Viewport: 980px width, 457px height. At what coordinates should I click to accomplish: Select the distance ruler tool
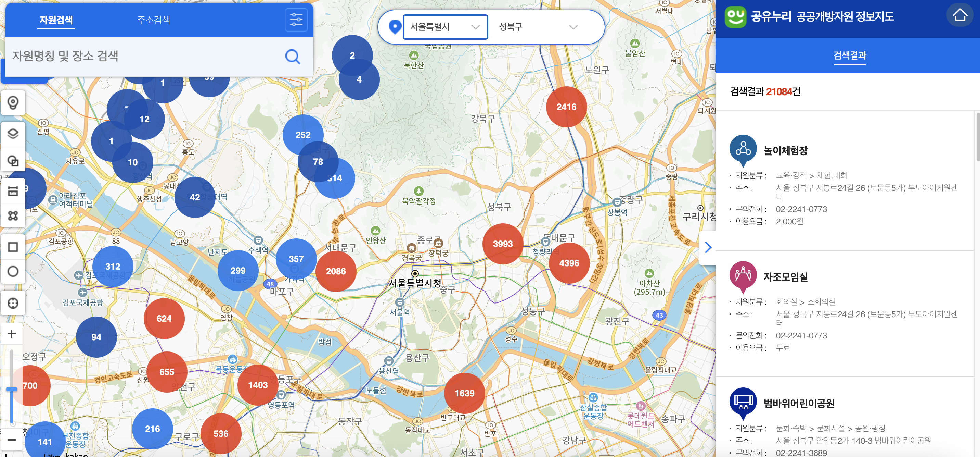tap(13, 191)
